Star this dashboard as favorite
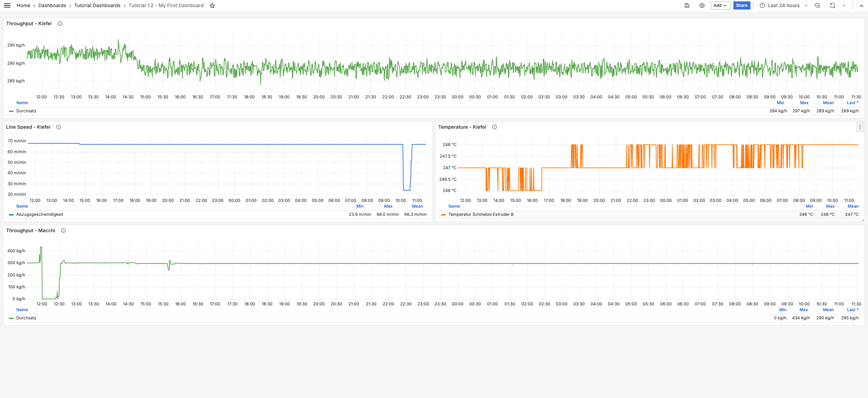868x398 pixels. click(212, 5)
